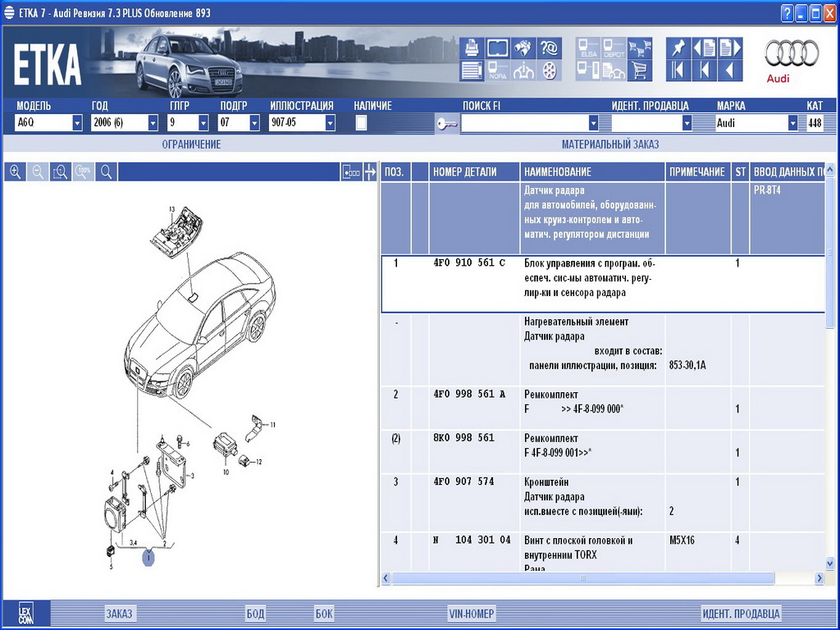Click the ?@ help icon
Screen dimensions: 840x630
click(x=549, y=48)
